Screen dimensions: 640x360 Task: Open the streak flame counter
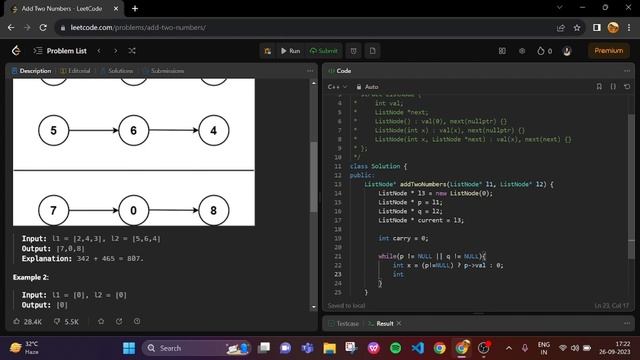[x=544, y=51]
